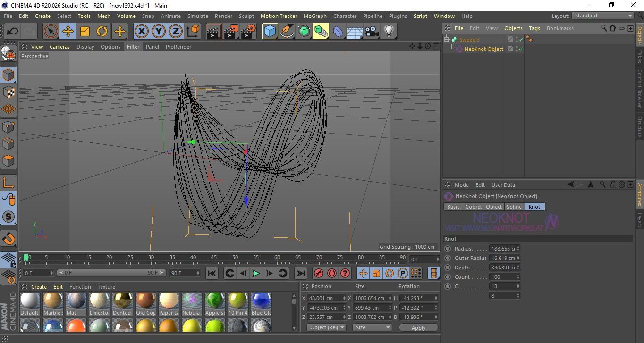Switch to the Spline tab
The image size is (644, 343).
click(514, 207)
